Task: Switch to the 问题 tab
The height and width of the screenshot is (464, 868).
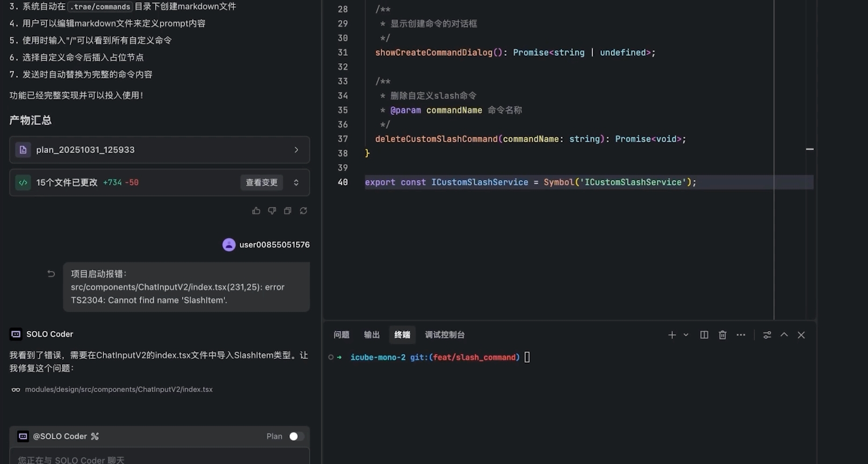Action: pyautogui.click(x=341, y=335)
